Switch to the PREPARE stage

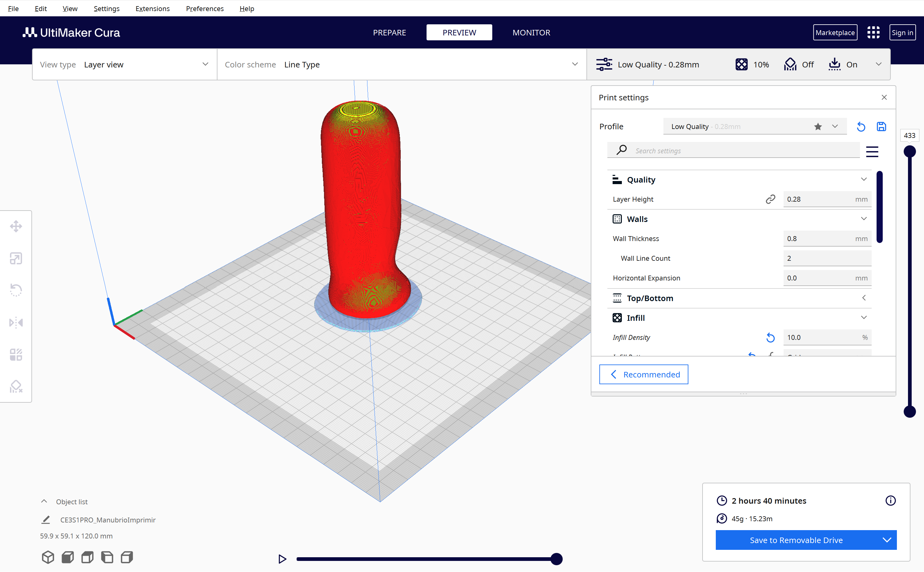[389, 33]
